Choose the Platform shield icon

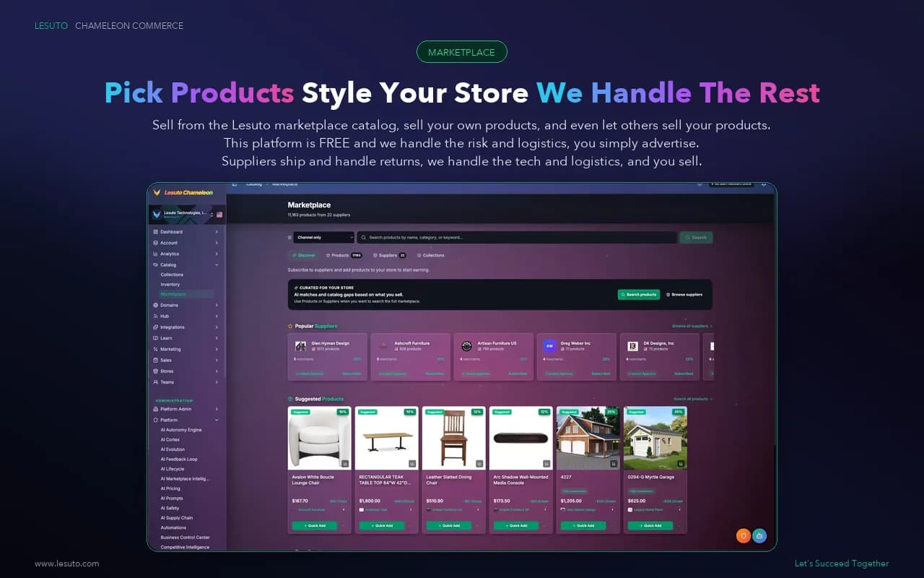(x=155, y=420)
